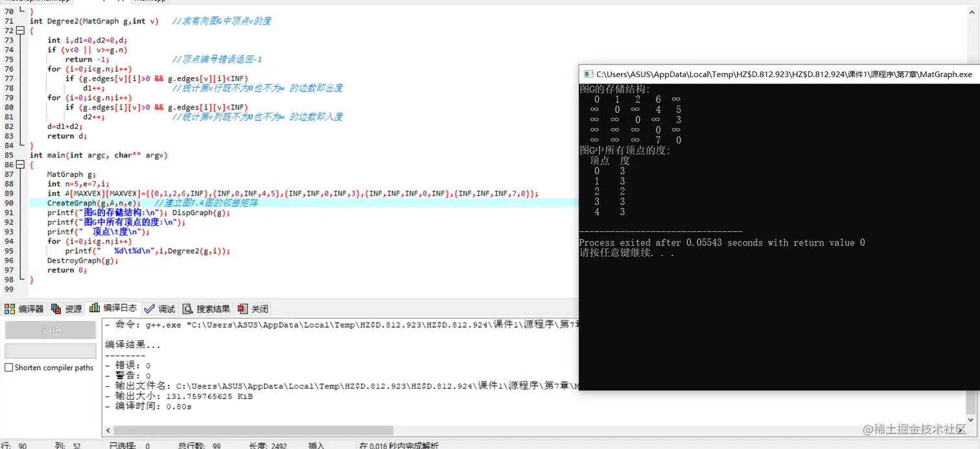The image size is (980, 449).
Task: Enable the Shorten compiler paths checkbox
Action: point(8,367)
